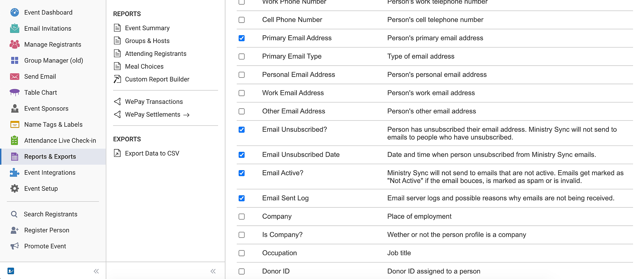Click the Attendance Live Check-in clipboard icon
The width and height of the screenshot is (644, 279).
click(x=15, y=141)
